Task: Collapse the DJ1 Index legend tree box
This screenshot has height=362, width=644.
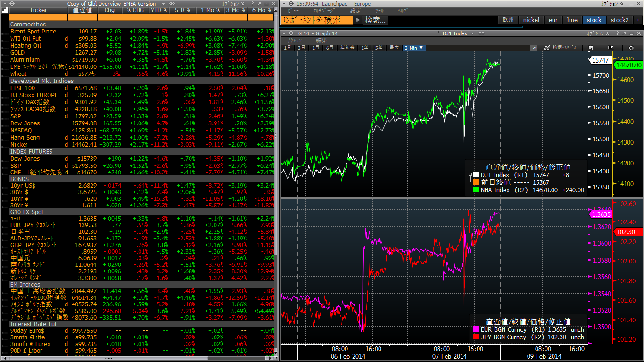Action: point(470,175)
